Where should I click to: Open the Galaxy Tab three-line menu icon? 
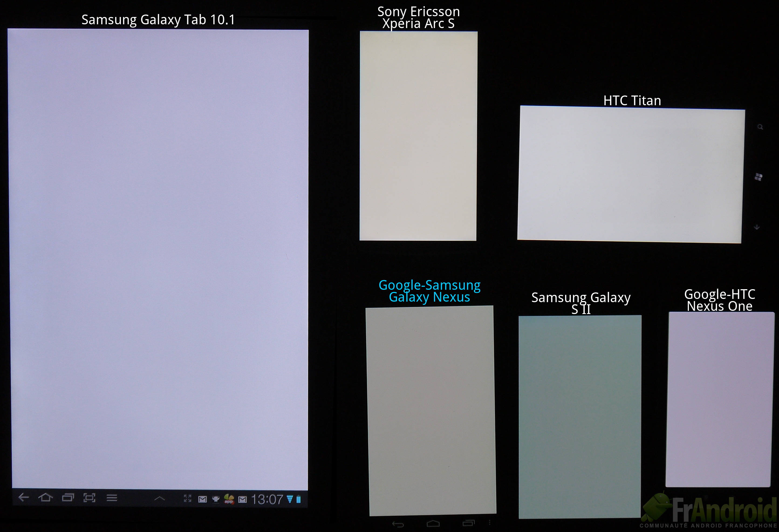[x=112, y=498]
